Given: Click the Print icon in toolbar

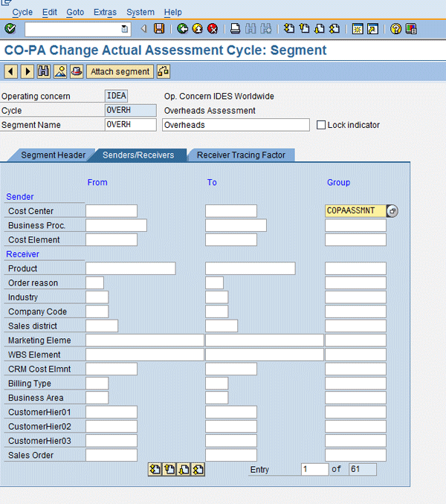Looking at the screenshot, I should point(235,29).
